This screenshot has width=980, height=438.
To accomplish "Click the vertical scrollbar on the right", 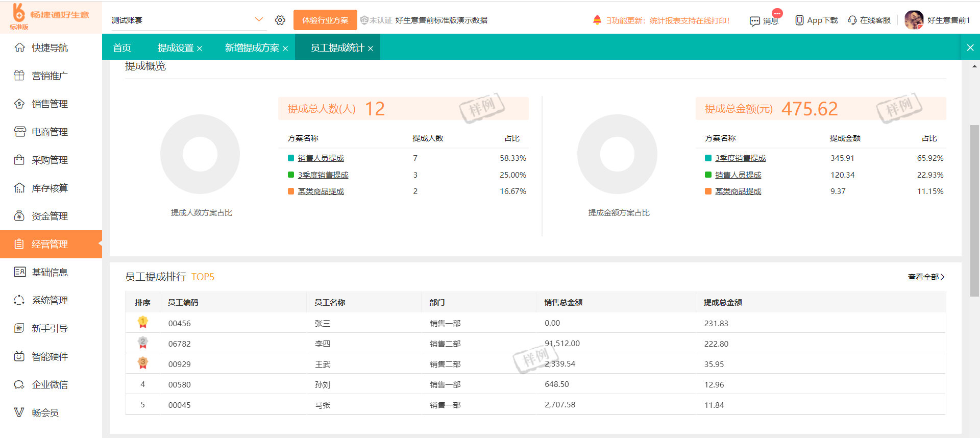I will 974,209.
